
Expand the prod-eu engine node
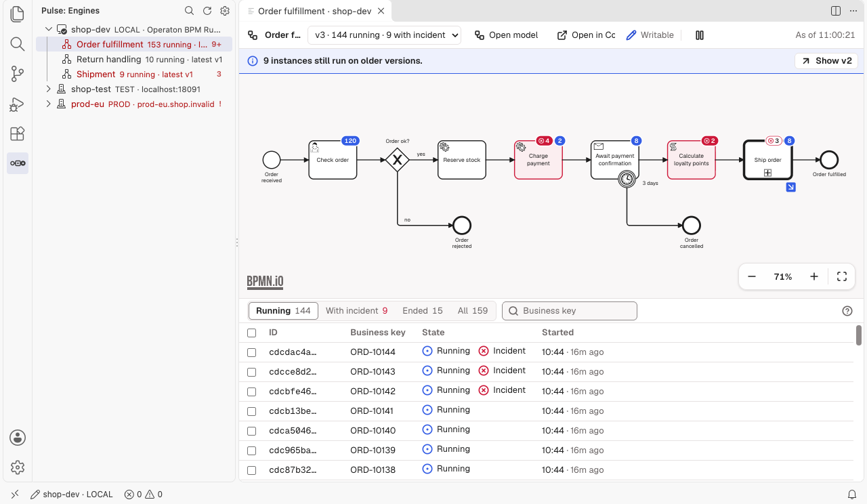[x=49, y=104]
